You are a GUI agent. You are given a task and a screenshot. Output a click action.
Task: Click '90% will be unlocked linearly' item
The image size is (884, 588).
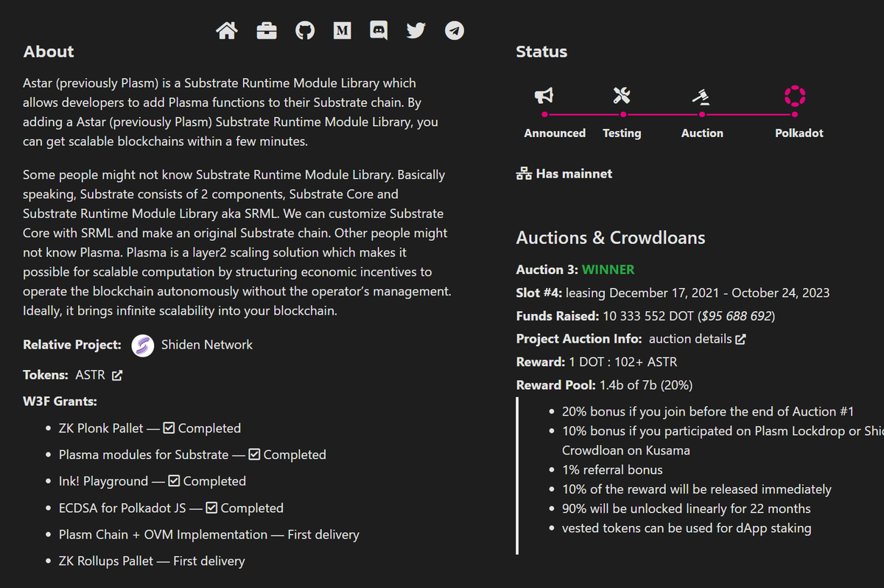pyautogui.click(x=686, y=508)
